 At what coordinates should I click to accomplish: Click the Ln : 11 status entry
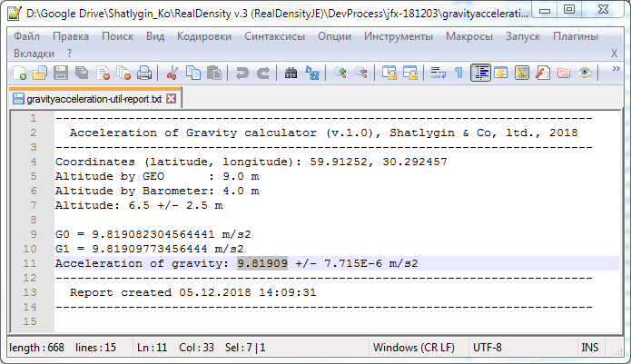[x=153, y=348]
